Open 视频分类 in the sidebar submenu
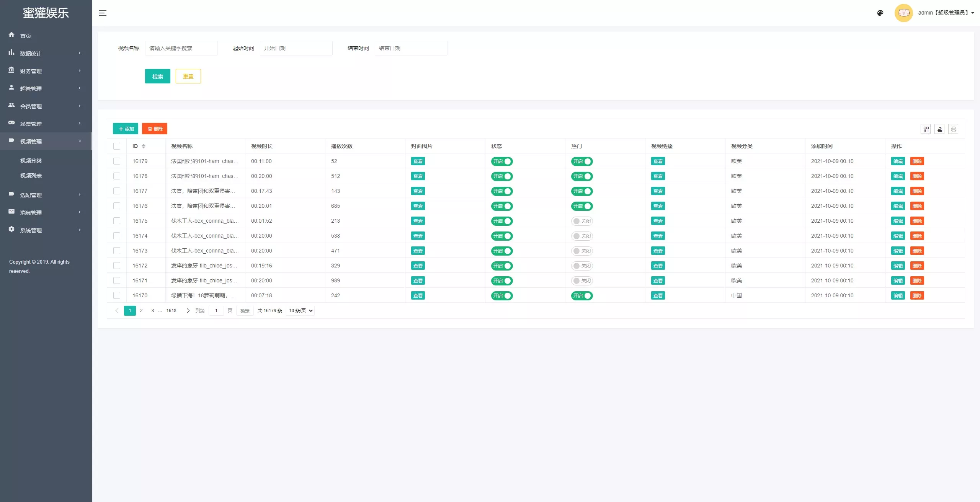This screenshot has height=502, width=980. tap(31, 161)
